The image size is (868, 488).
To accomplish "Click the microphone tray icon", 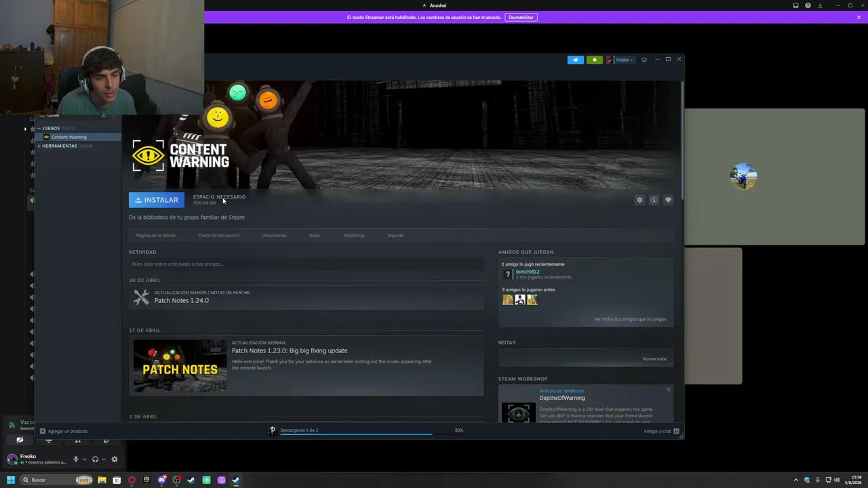I will [x=818, y=480].
